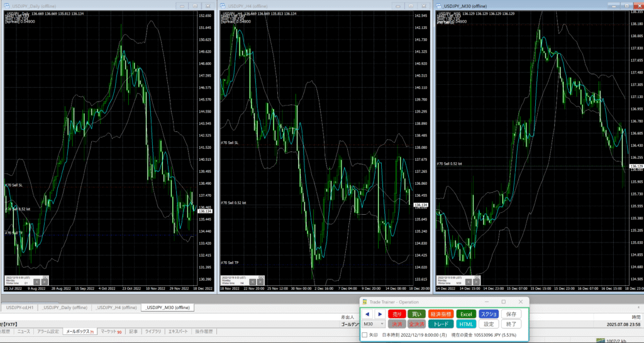This screenshot has width=644, height=343.
Task: Switch to _USDJPY_H4 (offline) tab
Action: (116, 307)
